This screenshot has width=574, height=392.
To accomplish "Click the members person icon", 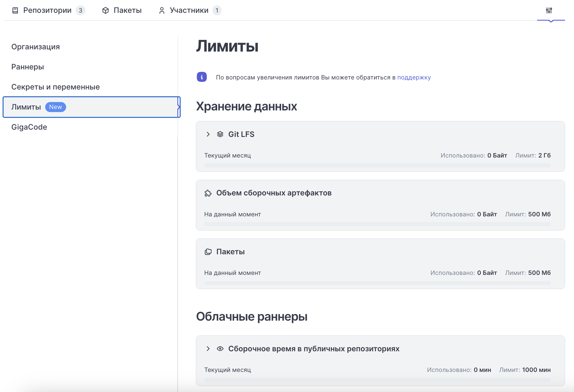I will 162,11.
